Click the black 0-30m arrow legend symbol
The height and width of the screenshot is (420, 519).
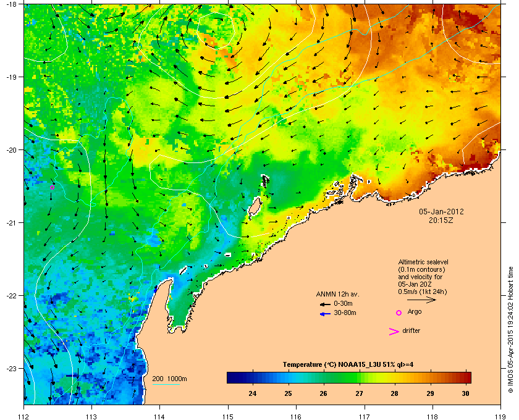point(325,304)
